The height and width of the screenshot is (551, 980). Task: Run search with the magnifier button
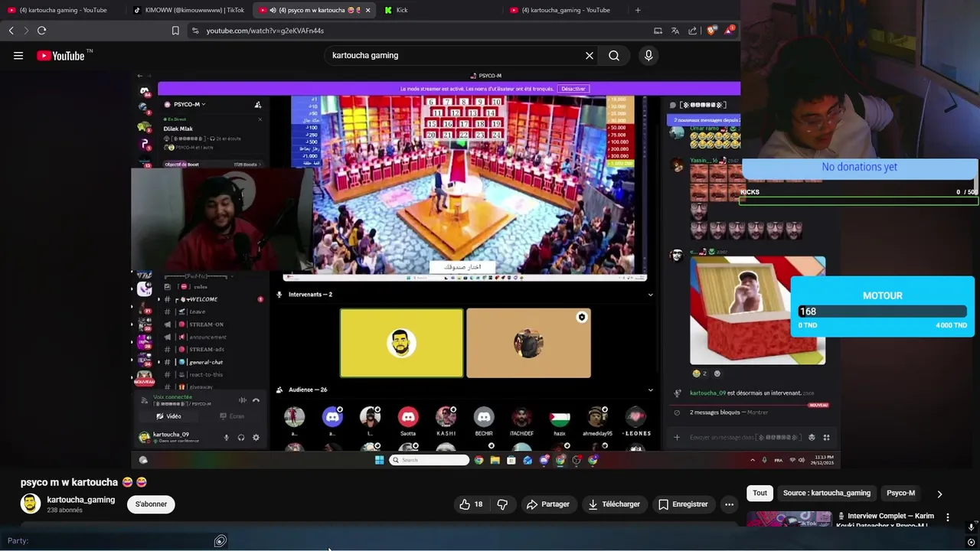pyautogui.click(x=614, y=55)
